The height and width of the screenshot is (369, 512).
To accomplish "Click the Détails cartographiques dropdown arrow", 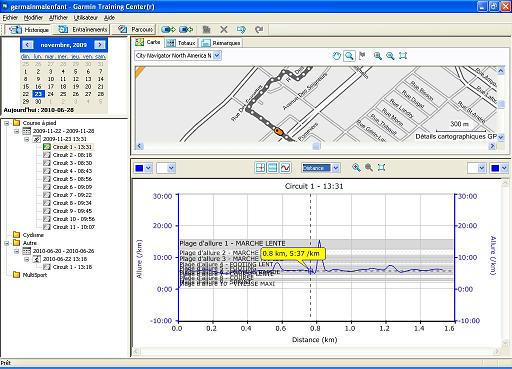I will [501, 137].
